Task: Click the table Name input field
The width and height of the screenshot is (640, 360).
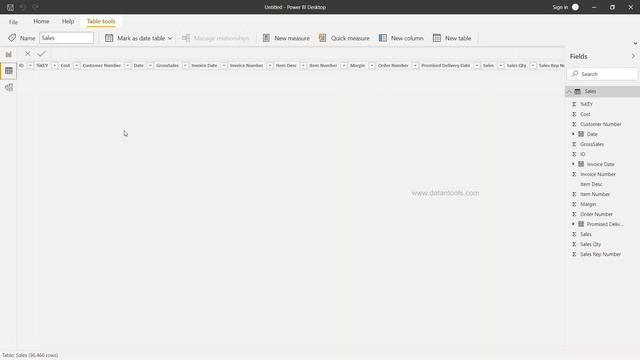Action: tap(67, 38)
